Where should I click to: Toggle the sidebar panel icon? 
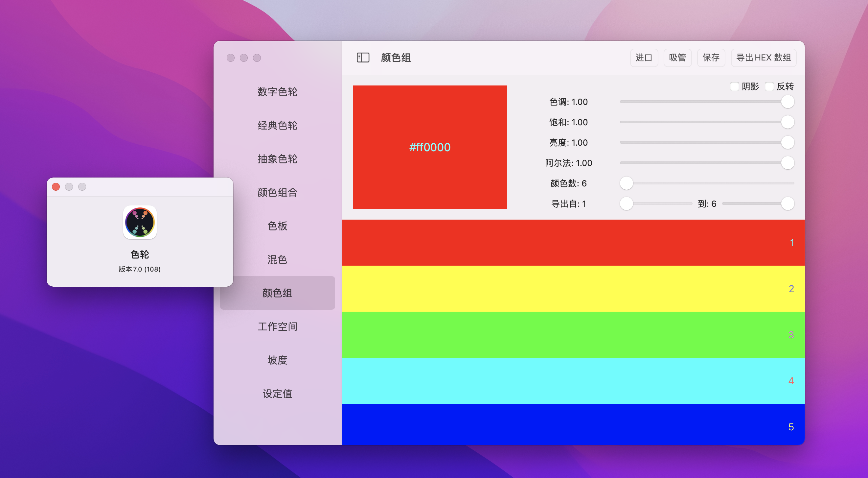363,58
